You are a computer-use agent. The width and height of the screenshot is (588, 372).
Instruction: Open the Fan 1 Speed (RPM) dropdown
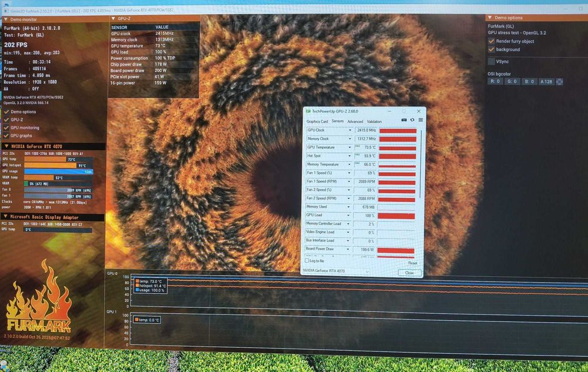(349, 182)
